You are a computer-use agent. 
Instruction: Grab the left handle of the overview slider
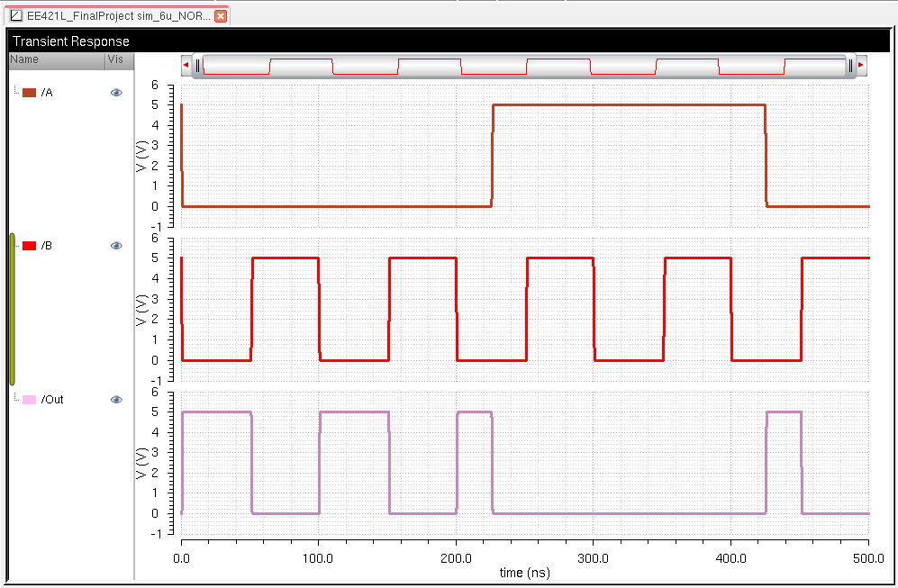click(197, 65)
